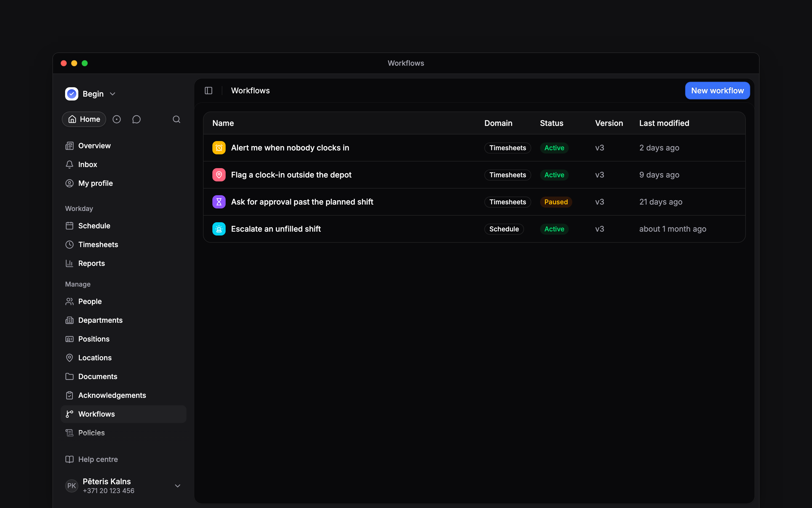Click the Schedule domain tag
Image resolution: width=812 pixels, height=508 pixels.
click(504, 229)
